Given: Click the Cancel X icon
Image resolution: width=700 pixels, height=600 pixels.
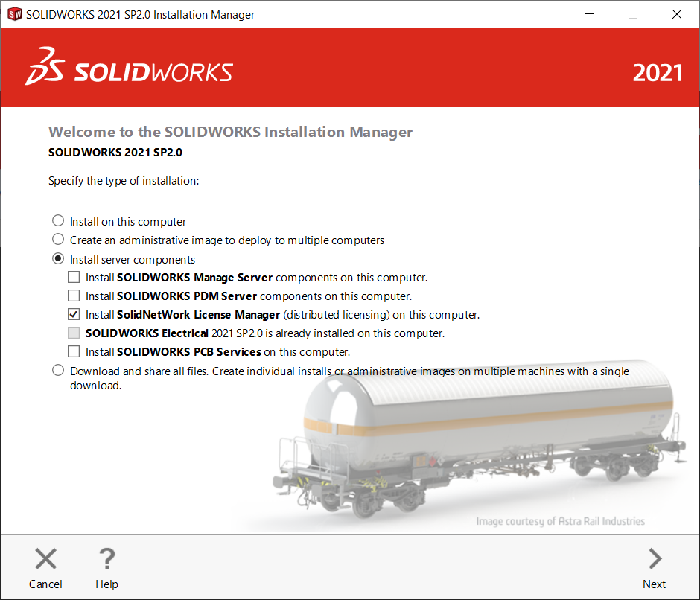Looking at the screenshot, I should (x=45, y=558).
